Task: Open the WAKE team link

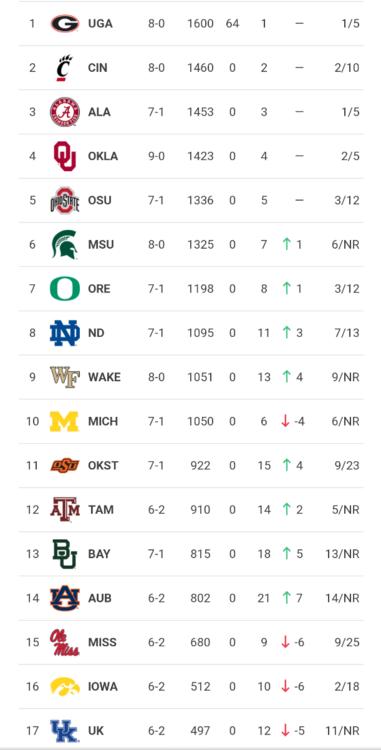Action: click(x=104, y=377)
